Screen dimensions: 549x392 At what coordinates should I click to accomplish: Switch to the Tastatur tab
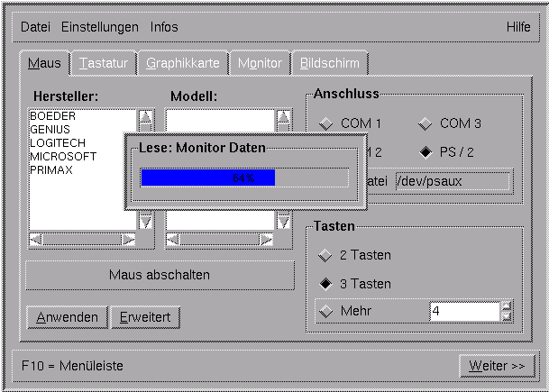point(105,63)
